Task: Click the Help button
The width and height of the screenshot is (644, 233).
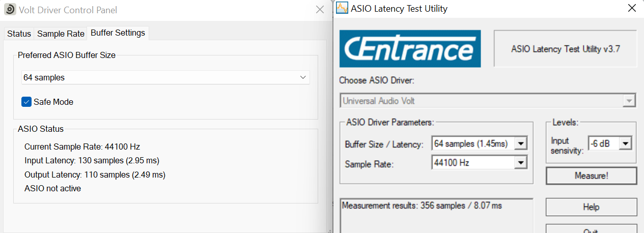Action: (x=592, y=207)
